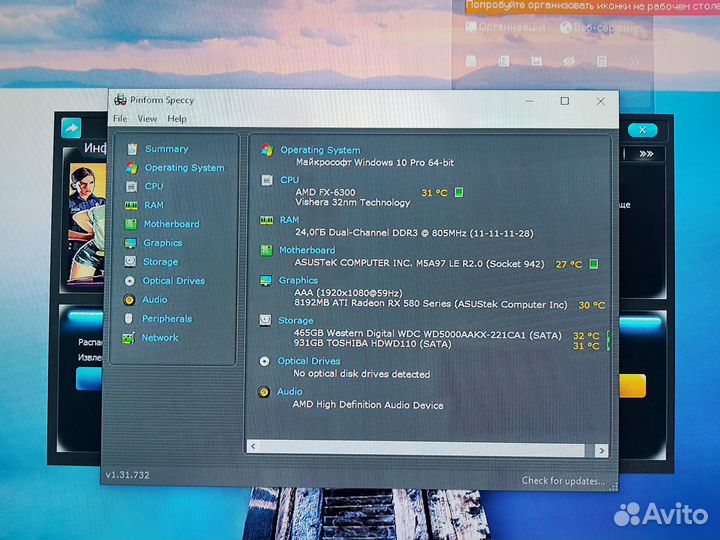Click the AMD FX-6300 text

[326, 192]
